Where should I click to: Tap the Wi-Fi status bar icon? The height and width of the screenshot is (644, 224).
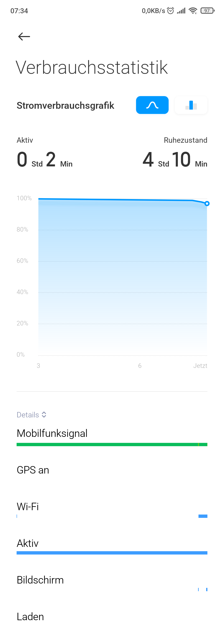(x=193, y=11)
